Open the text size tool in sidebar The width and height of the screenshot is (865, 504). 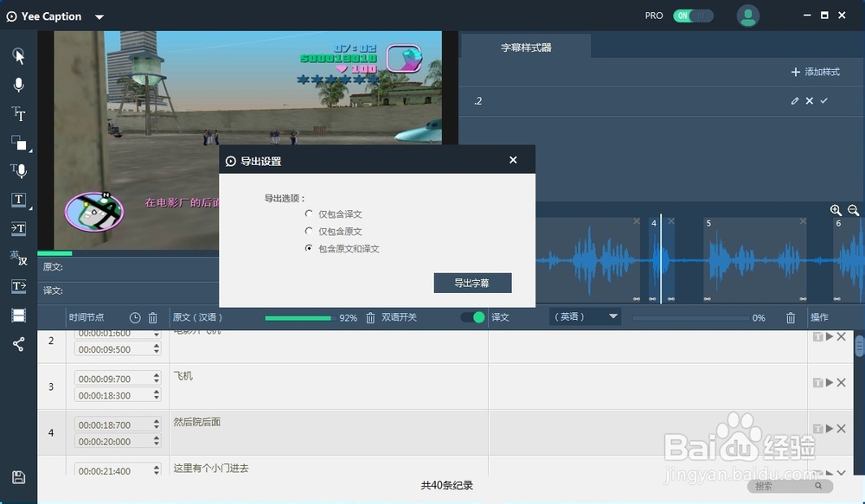19,114
